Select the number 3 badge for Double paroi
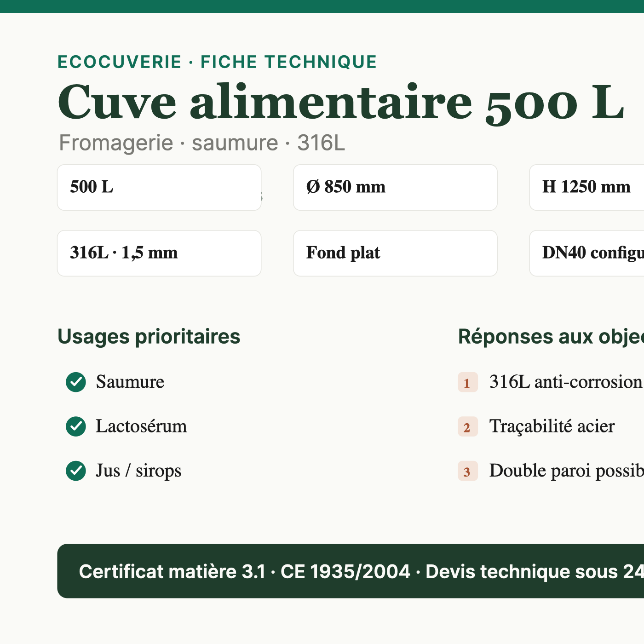644x644 pixels. point(468,471)
